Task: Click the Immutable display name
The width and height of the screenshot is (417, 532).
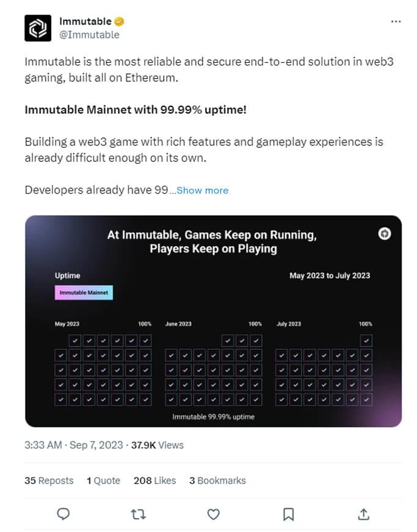Action: (x=85, y=22)
